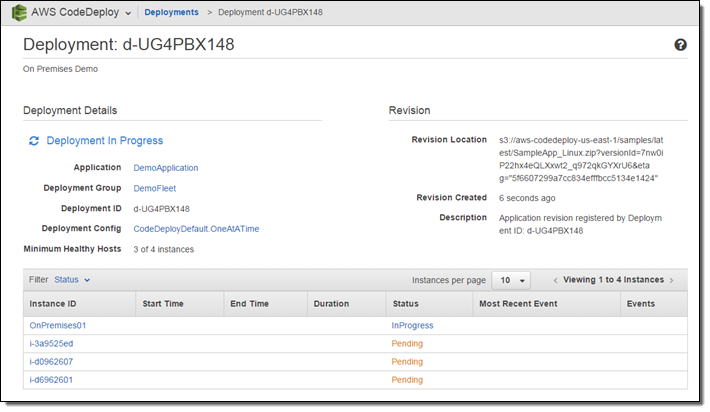
Task: Open instance i-d0962607
Action: coord(51,361)
